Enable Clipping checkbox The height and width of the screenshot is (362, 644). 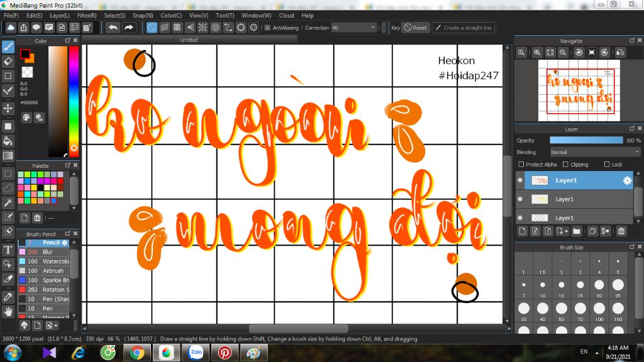pyautogui.click(x=565, y=164)
